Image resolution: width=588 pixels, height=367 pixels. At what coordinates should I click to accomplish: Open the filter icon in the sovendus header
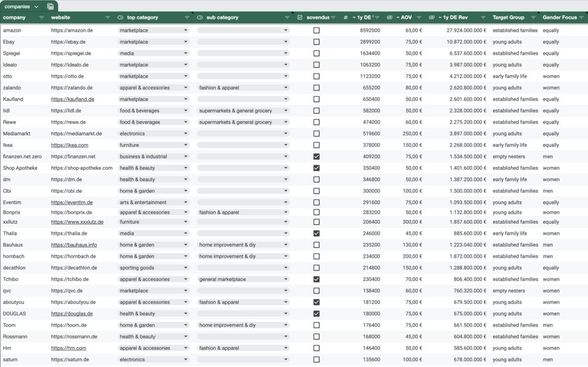(333, 18)
